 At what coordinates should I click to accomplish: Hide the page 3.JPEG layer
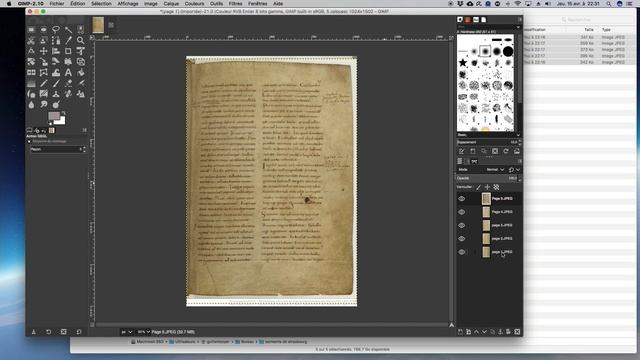pos(462,225)
